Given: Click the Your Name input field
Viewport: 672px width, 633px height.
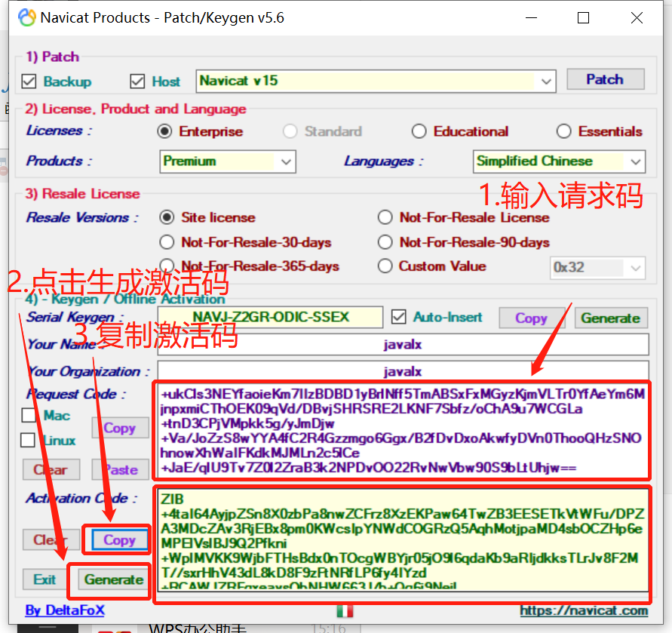Looking at the screenshot, I should (x=403, y=344).
